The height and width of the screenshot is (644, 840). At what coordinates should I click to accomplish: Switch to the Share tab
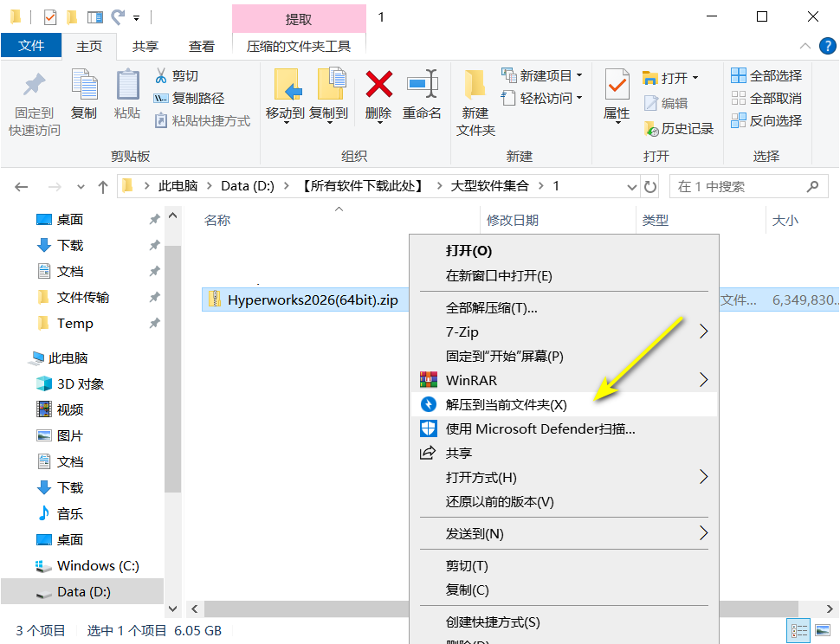click(145, 47)
